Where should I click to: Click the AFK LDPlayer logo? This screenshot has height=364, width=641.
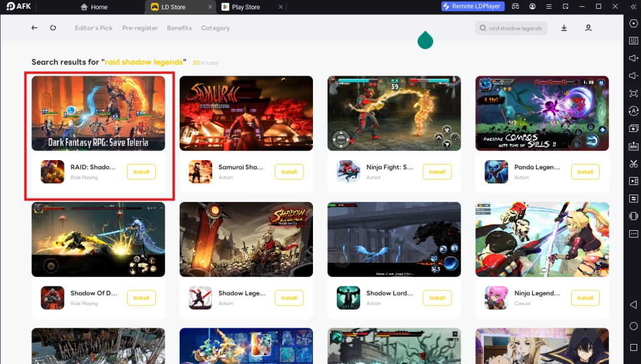click(19, 6)
